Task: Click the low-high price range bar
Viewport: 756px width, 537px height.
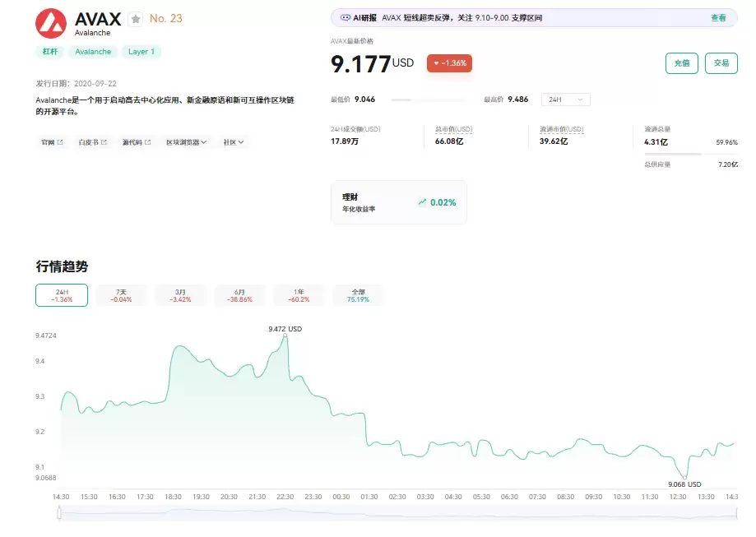Action: click(429, 100)
